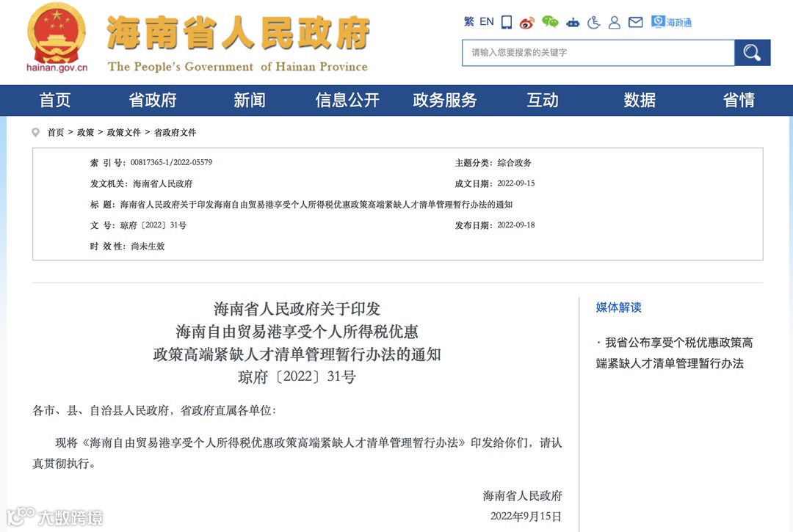
Task: Click the 发文机关 value 海南省人民政府
Action: pos(162,183)
